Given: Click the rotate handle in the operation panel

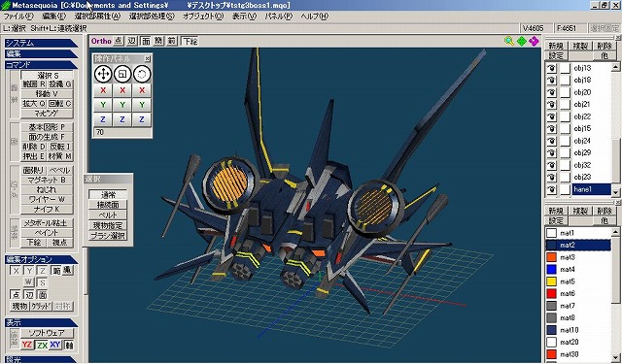Looking at the screenshot, I should [142, 74].
